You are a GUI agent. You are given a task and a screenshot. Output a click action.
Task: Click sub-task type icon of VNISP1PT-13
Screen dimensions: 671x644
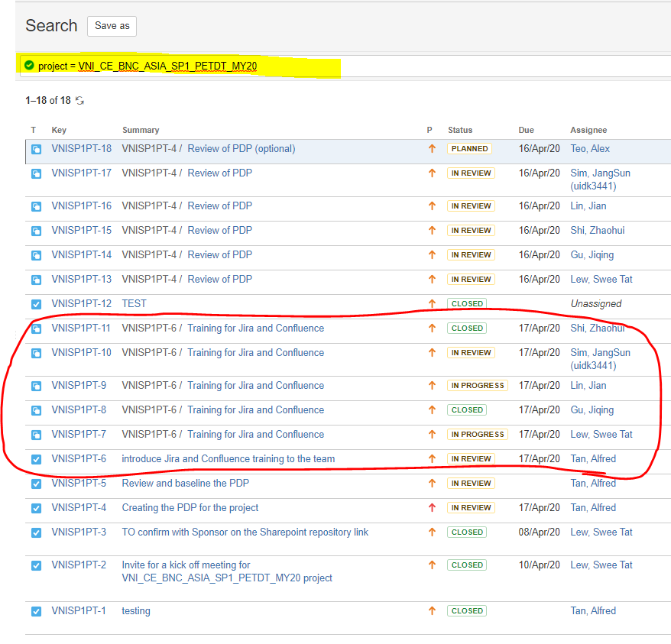37,280
